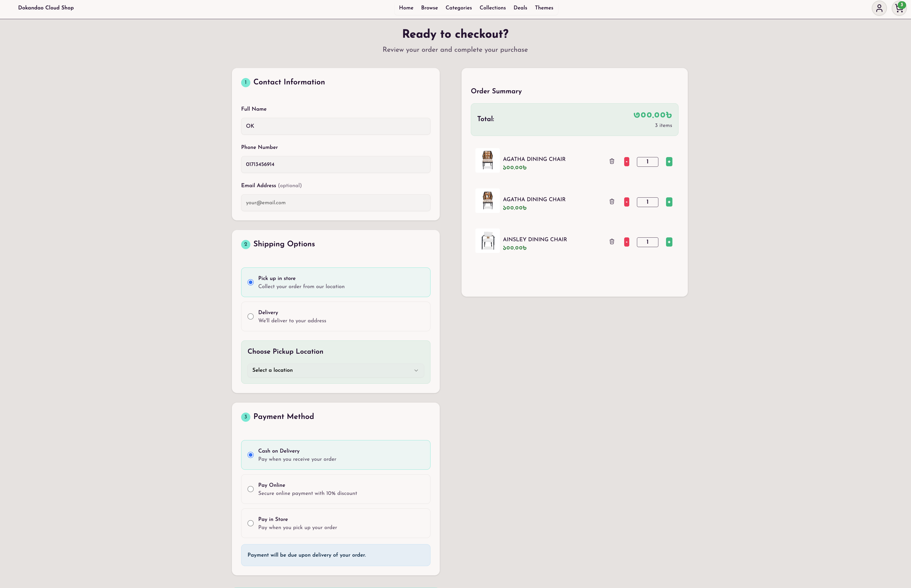Open the shopping cart icon
911x588 pixels.
(x=899, y=8)
